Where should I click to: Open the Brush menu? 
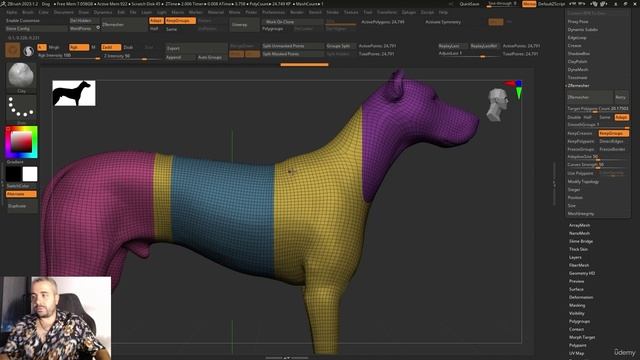point(28,12)
